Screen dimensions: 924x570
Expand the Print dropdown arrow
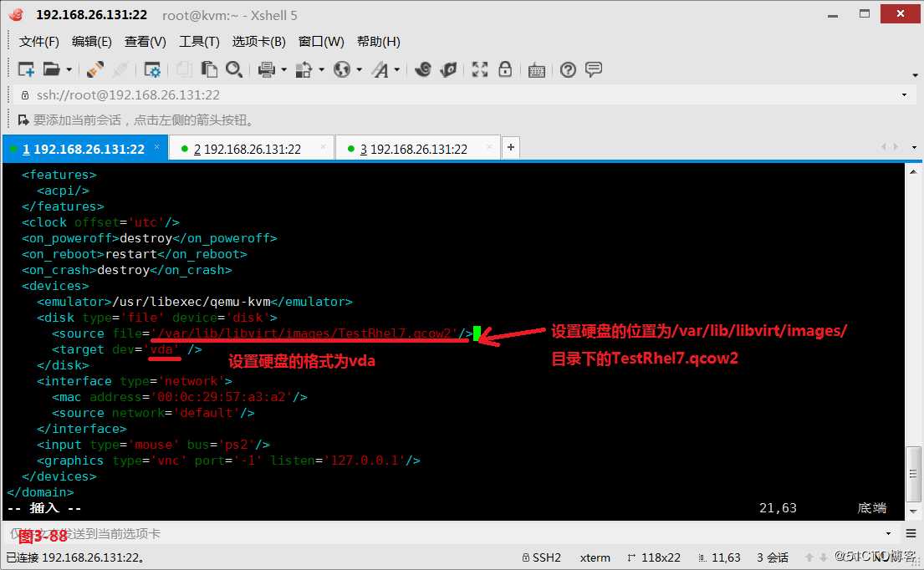point(284,70)
